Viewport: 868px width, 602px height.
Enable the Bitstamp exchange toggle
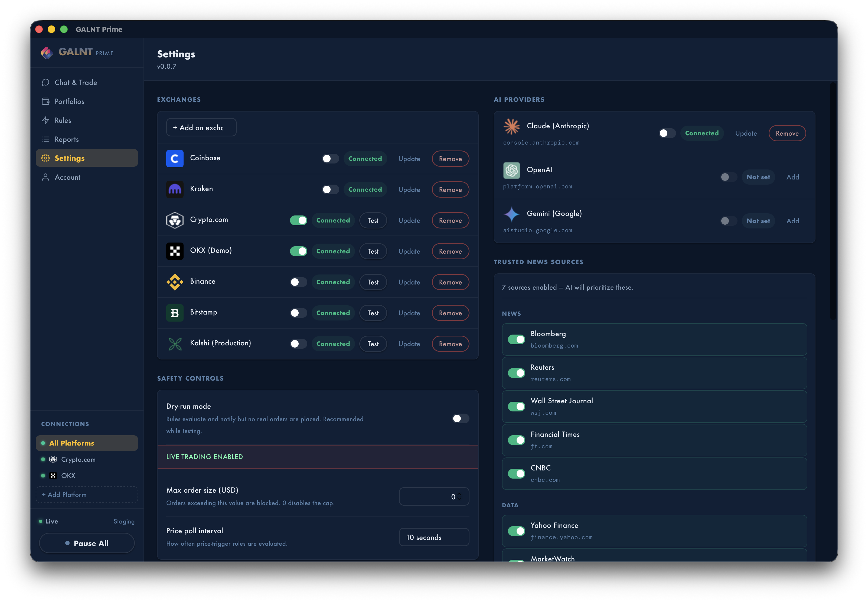(x=298, y=313)
